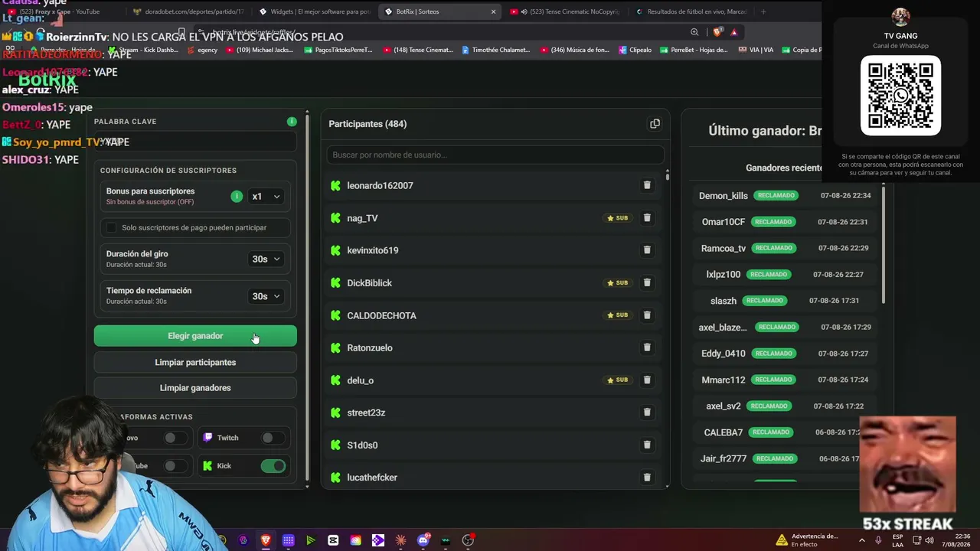Open the Tiempo de reclamación 30s dropdown

266,296
